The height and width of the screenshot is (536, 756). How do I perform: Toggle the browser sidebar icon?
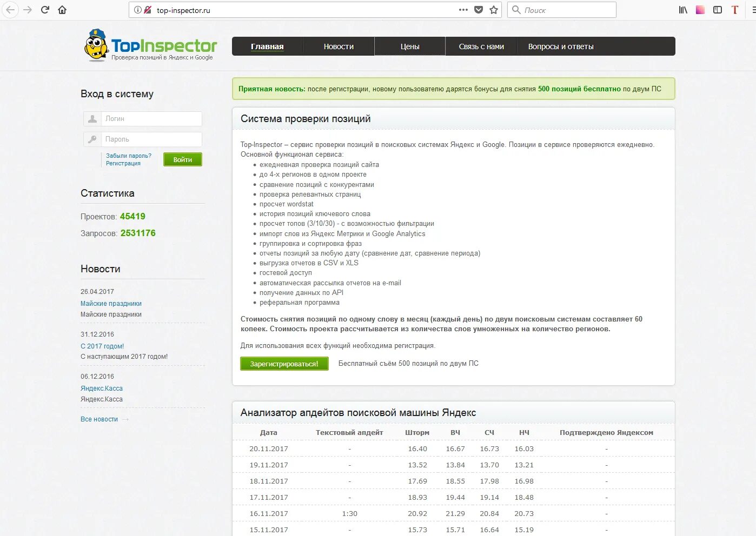718,10
